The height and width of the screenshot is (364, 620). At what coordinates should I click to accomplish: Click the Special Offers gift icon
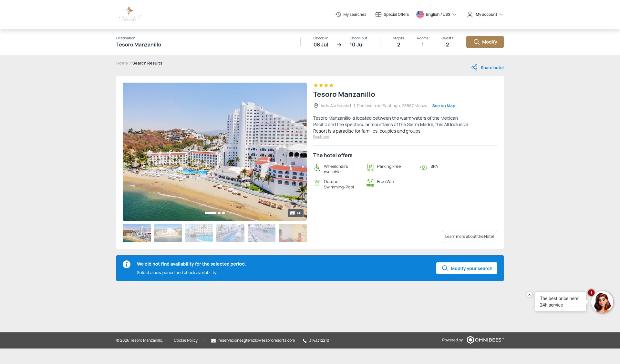pos(378,15)
